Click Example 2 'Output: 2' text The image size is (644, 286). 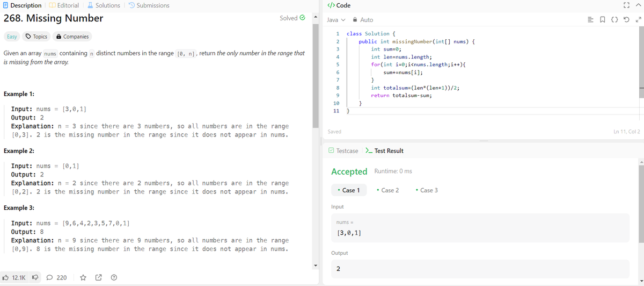[x=27, y=175]
